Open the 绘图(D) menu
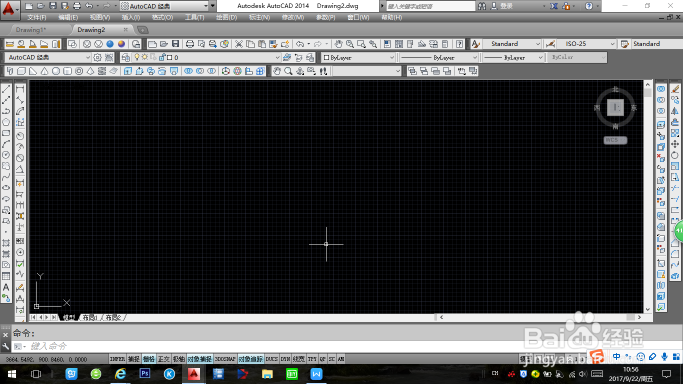Image resolution: width=683 pixels, height=384 pixels. [x=227, y=17]
